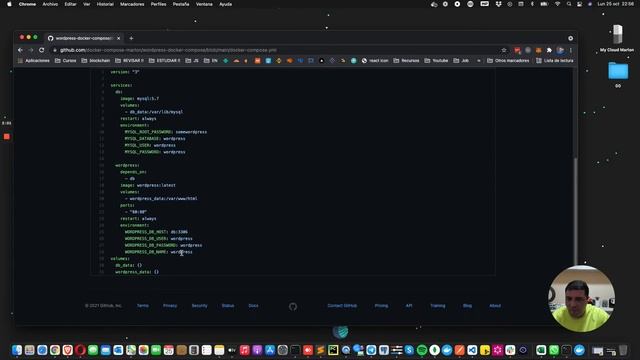Open Brave browser in the Dock
The image size is (640, 360).
[67, 350]
